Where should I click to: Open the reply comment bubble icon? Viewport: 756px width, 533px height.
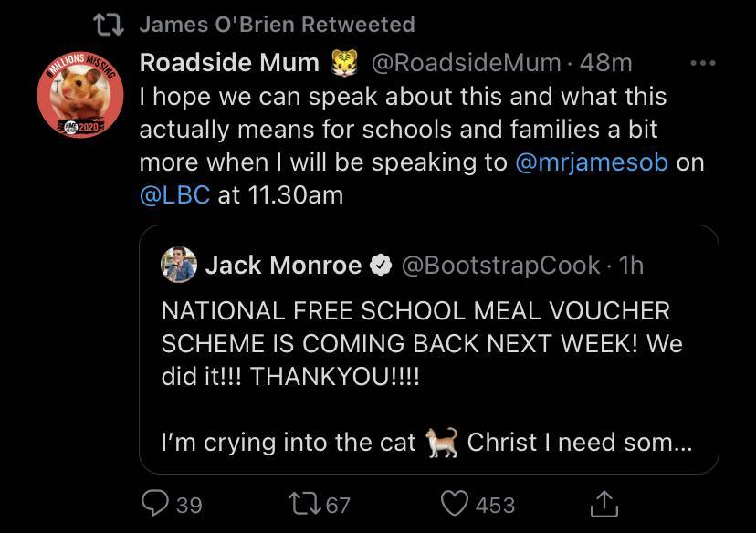[x=155, y=504]
